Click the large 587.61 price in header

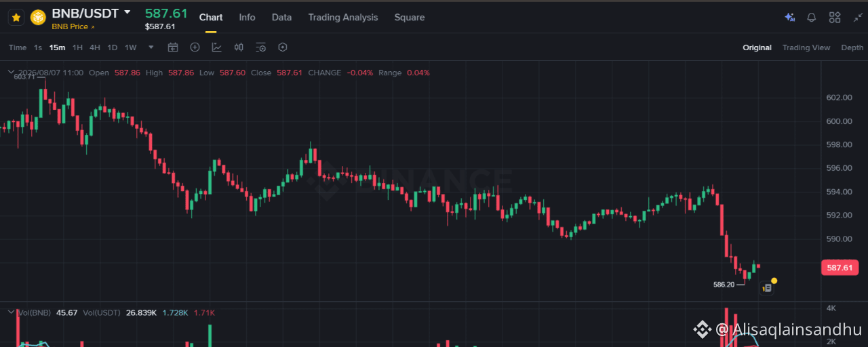[166, 14]
